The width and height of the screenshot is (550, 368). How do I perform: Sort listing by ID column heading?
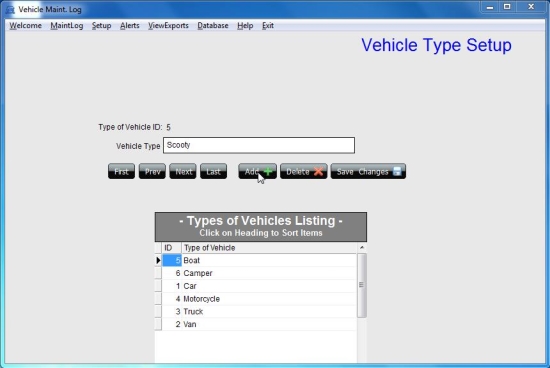click(x=172, y=248)
